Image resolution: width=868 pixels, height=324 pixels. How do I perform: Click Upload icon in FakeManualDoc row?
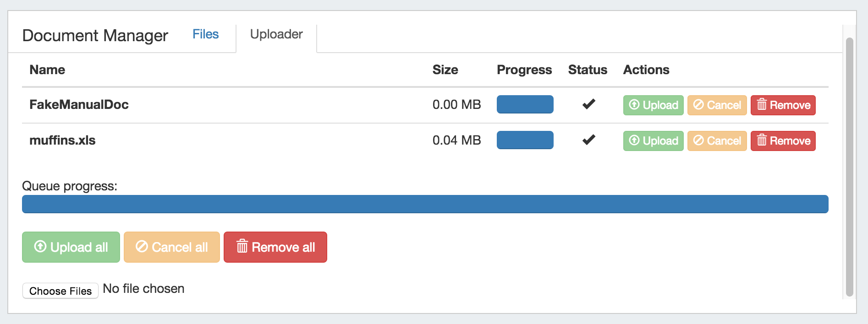coord(634,105)
